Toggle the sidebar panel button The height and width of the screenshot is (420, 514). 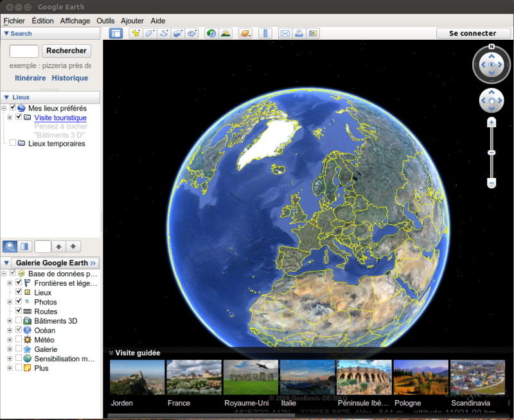click(116, 33)
